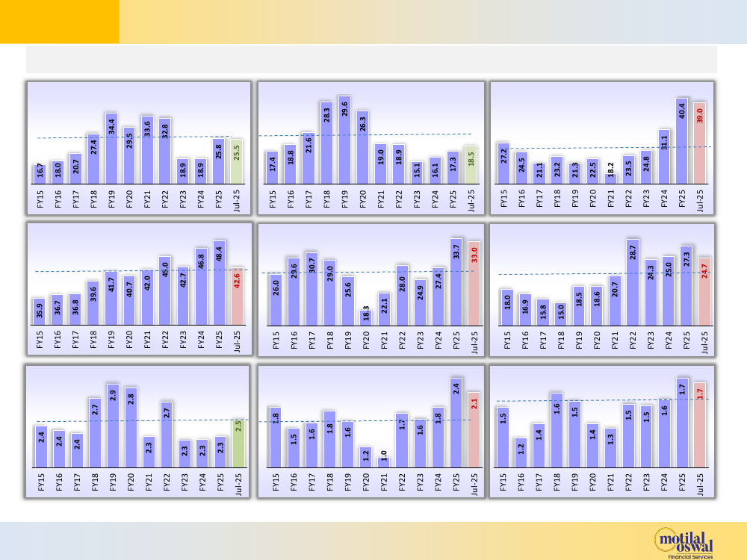Select the tallest bar labeled 40.4

[682, 140]
